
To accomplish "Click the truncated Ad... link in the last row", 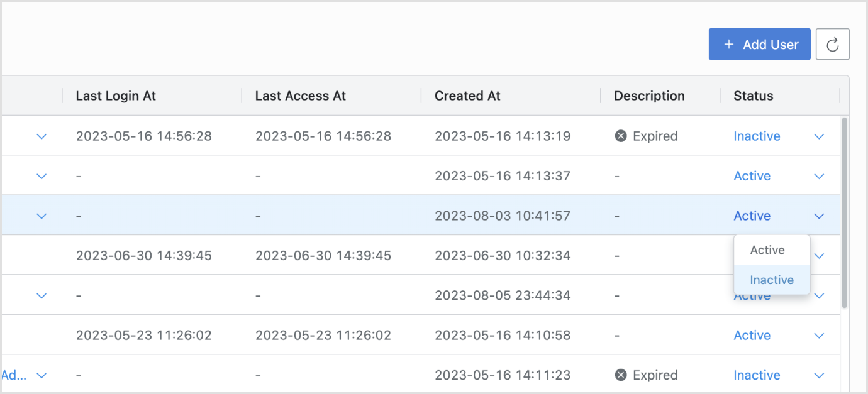I will [13, 375].
